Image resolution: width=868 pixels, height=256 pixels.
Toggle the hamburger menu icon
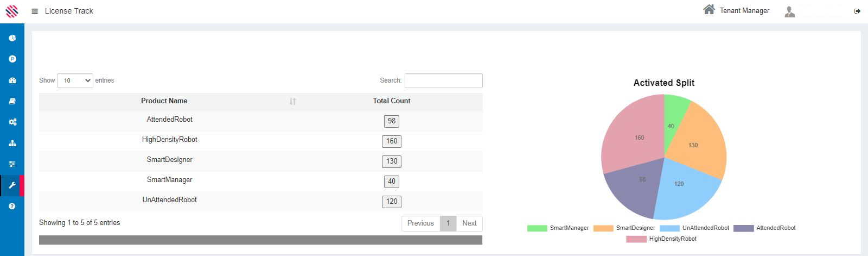click(x=35, y=11)
